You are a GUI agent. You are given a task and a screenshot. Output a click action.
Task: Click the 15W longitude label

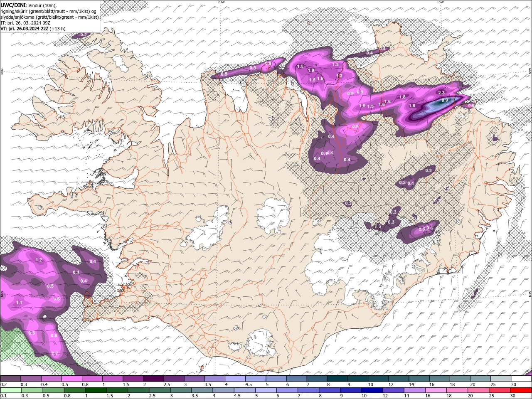point(440,2)
